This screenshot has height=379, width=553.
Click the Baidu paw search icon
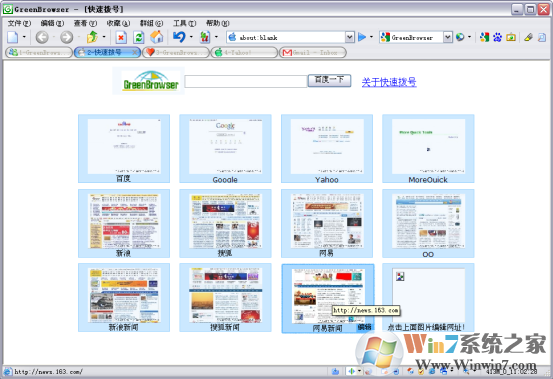click(x=497, y=37)
